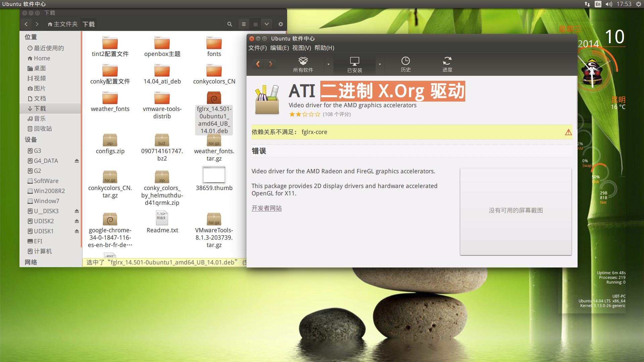Screen dimensions: 644x362
Task: Open the volume indicator in top panel
Action: click(x=609, y=4)
